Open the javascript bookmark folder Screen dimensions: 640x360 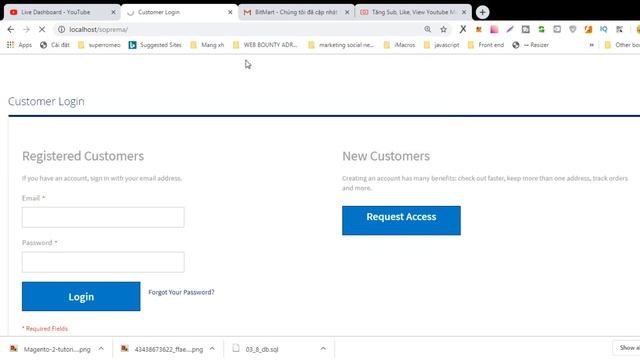pyautogui.click(x=442, y=45)
